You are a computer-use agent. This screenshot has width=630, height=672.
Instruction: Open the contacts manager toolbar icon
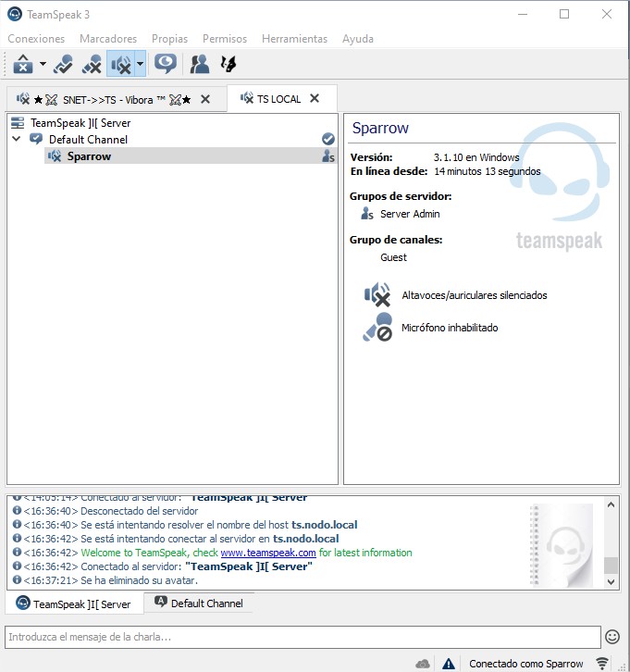click(199, 64)
